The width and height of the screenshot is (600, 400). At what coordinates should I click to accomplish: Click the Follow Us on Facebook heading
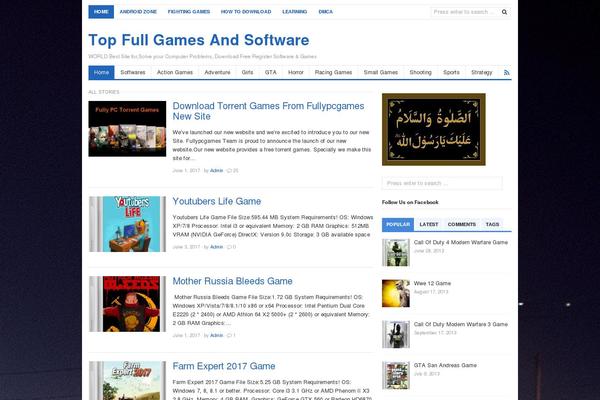pyautogui.click(x=410, y=202)
